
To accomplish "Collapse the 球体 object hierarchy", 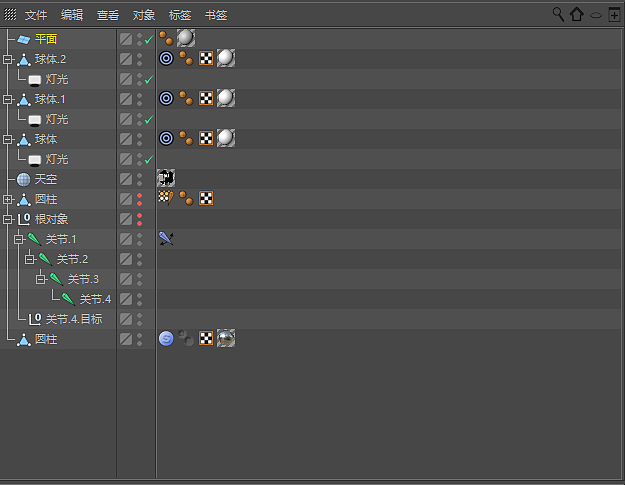I will pos(8,139).
